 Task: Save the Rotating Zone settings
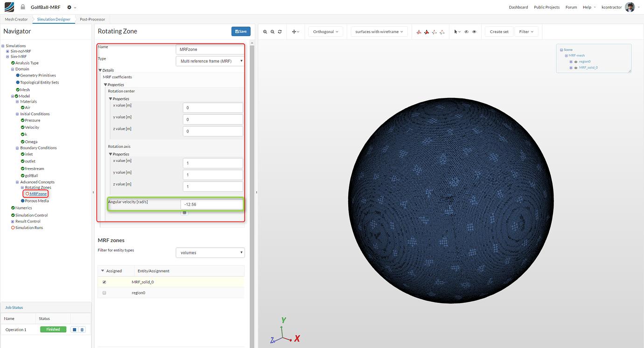pyautogui.click(x=241, y=31)
